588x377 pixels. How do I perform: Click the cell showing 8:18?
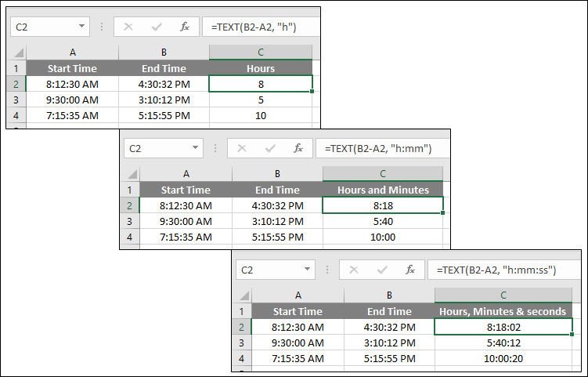pyautogui.click(x=383, y=205)
